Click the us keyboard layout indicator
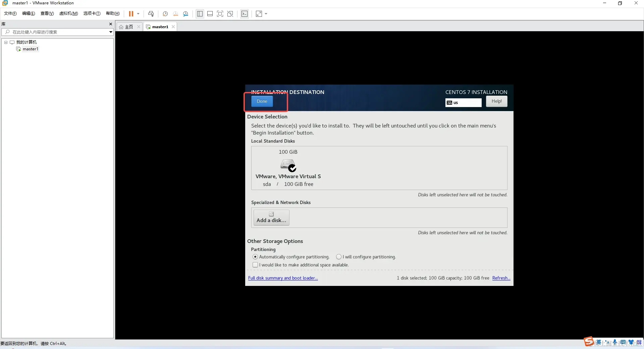The image size is (644, 349). coord(463,103)
